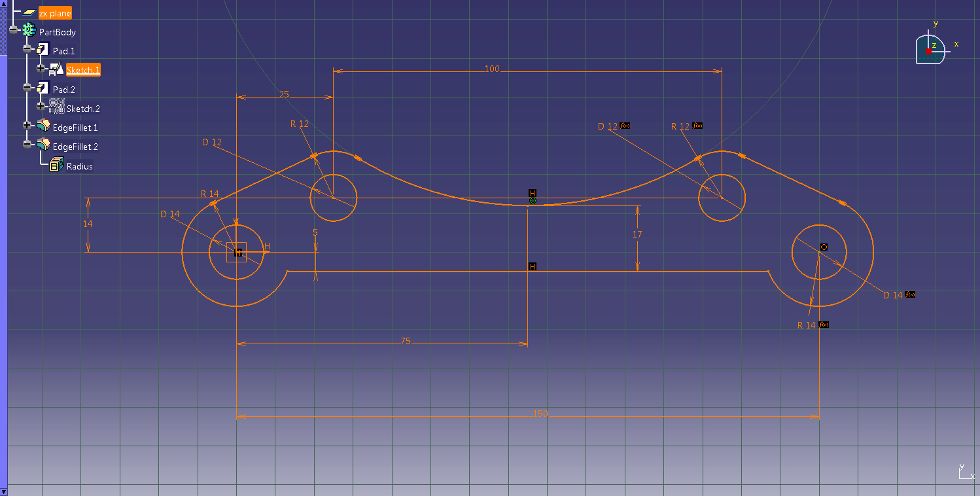The height and width of the screenshot is (496, 980).
Task: Click the Radius parameter icon
Action: point(57,166)
